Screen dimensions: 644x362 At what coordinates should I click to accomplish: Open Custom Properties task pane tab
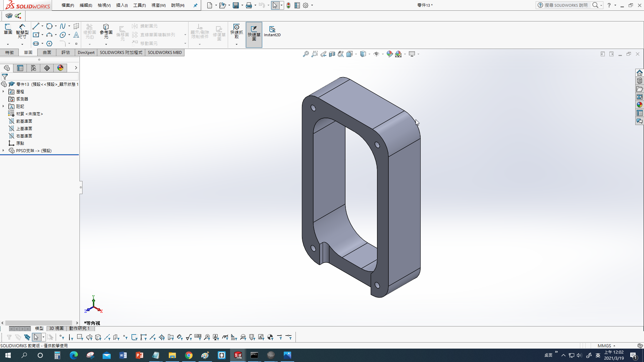(x=640, y=113)
